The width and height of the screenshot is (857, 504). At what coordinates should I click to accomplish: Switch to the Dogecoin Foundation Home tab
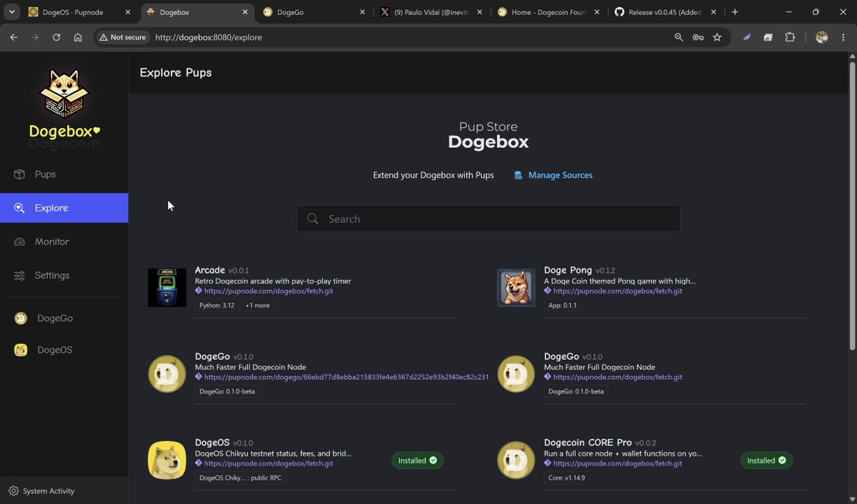(548, 12)
